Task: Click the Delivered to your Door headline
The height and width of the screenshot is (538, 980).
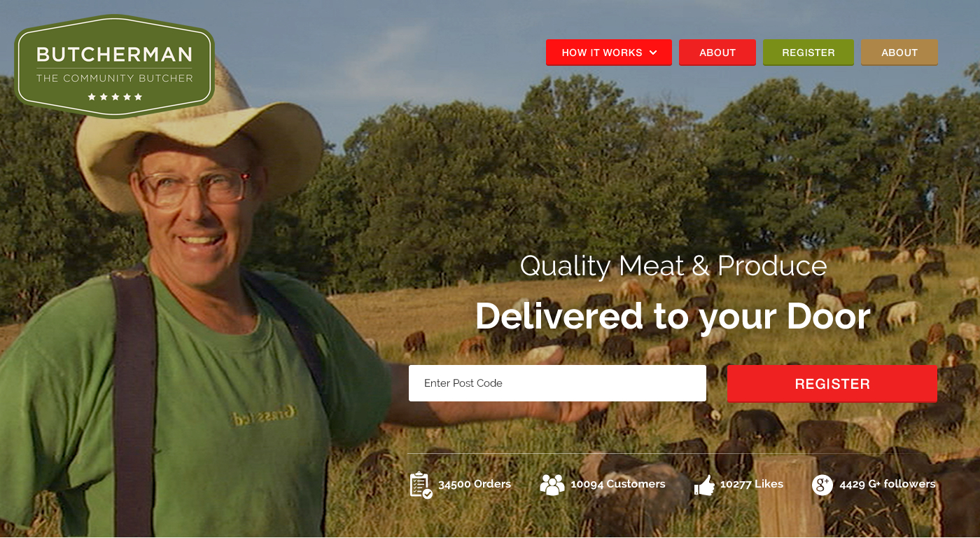Action: 673,317
